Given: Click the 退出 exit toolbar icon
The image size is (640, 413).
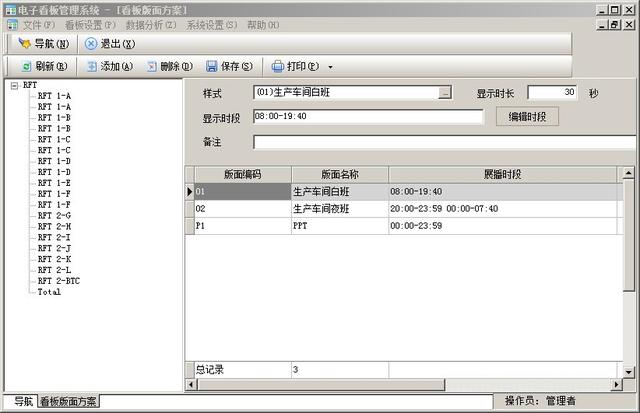Looking at the screenshot, I should (91, 44).
